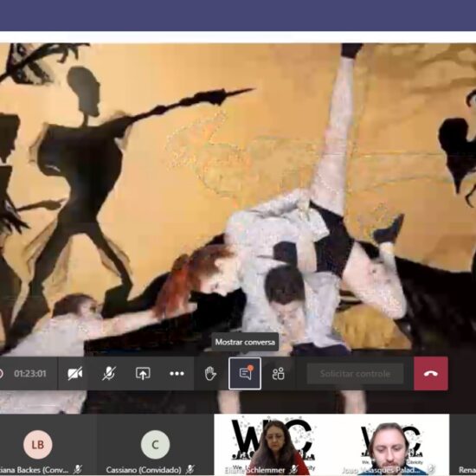Raise your hand in the meeting

tap(210, 373)
